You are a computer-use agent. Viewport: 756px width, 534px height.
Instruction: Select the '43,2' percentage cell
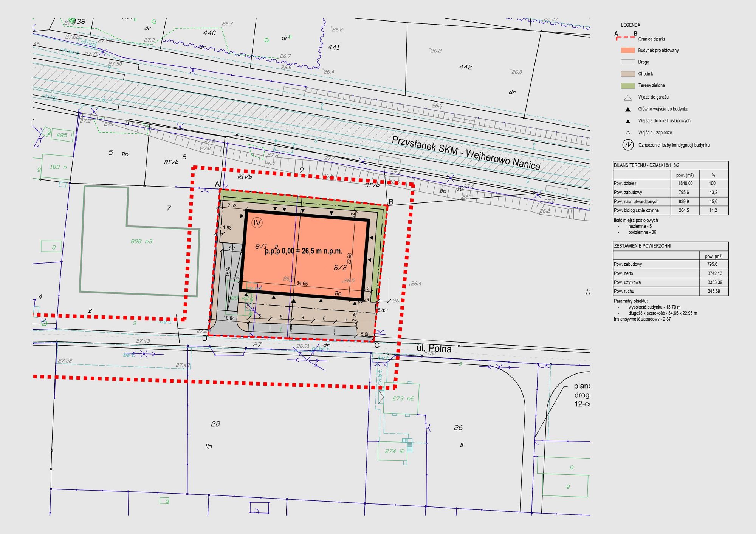pos(713,193)
